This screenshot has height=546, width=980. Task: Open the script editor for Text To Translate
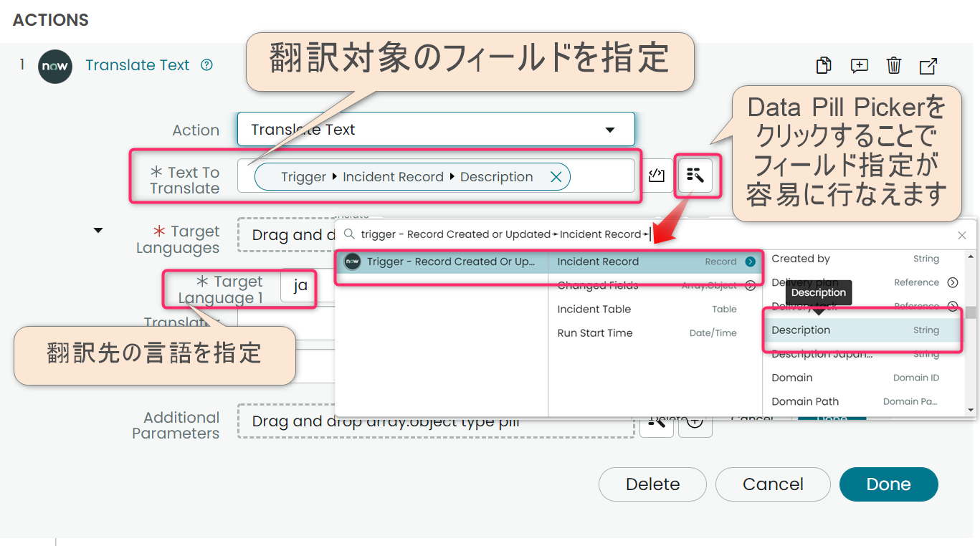[657, 176]
